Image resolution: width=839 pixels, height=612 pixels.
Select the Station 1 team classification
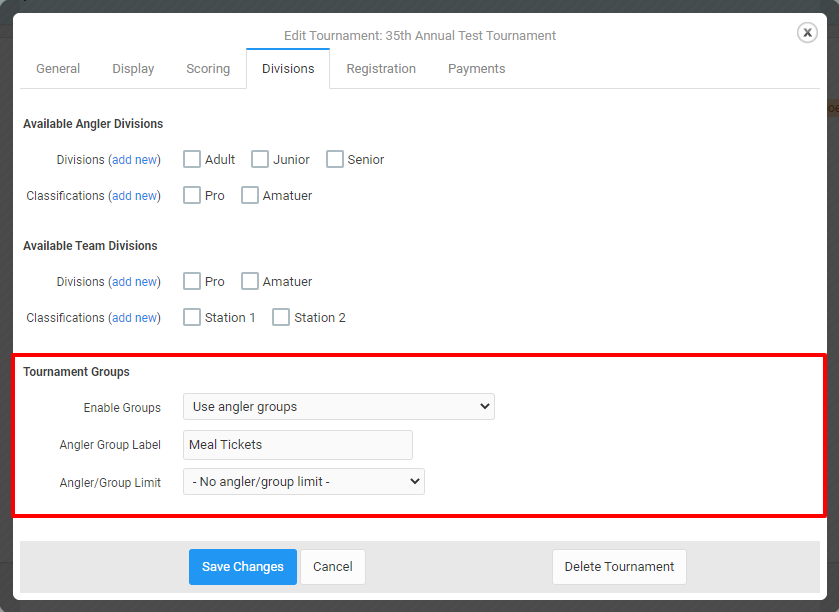(192, 317)
